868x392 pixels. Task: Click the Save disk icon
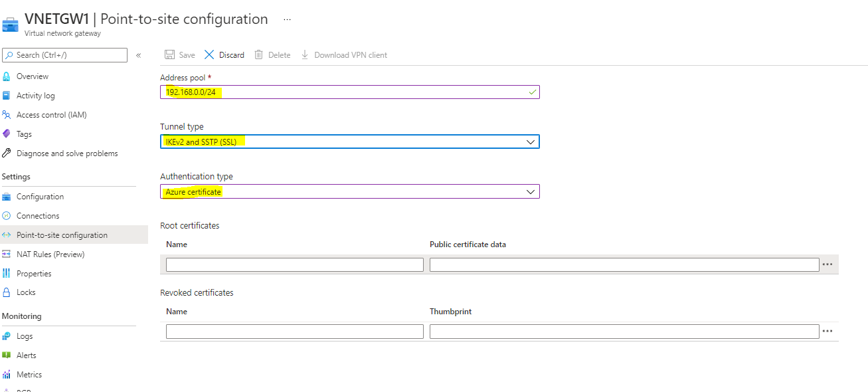click(x=169, y=54)
